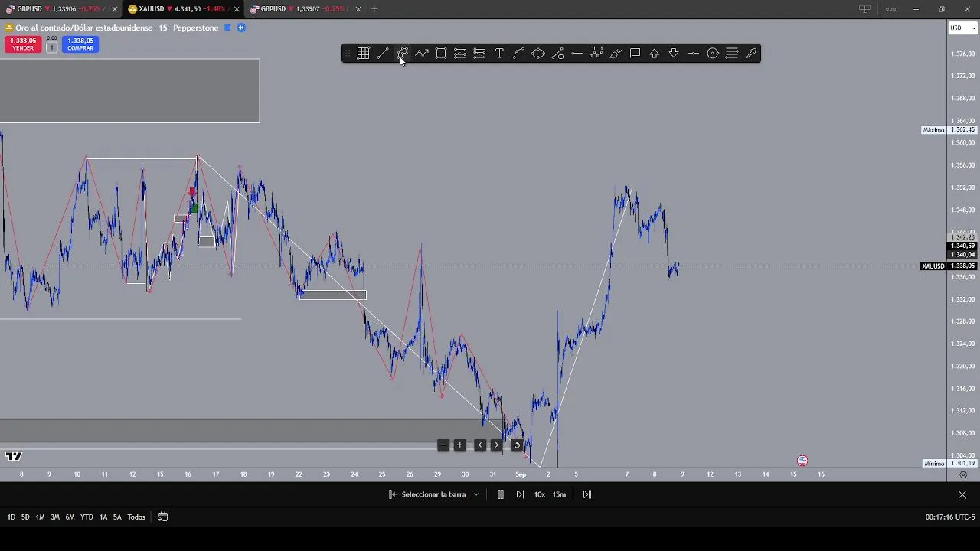The image size is (980, 551).
Task: Change the 10x replay speed
Action: coord(540,494)
